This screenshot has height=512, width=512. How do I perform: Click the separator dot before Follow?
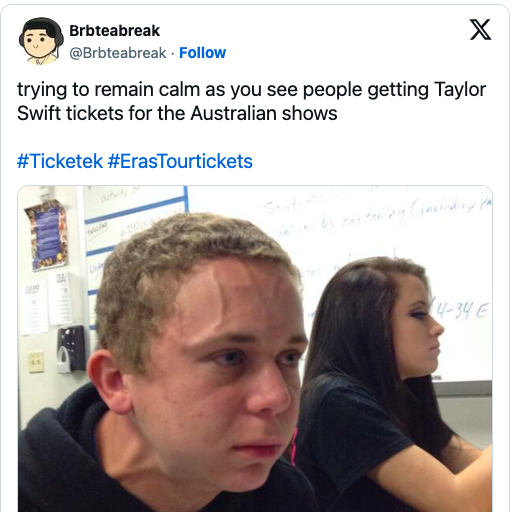coord(173,53)
